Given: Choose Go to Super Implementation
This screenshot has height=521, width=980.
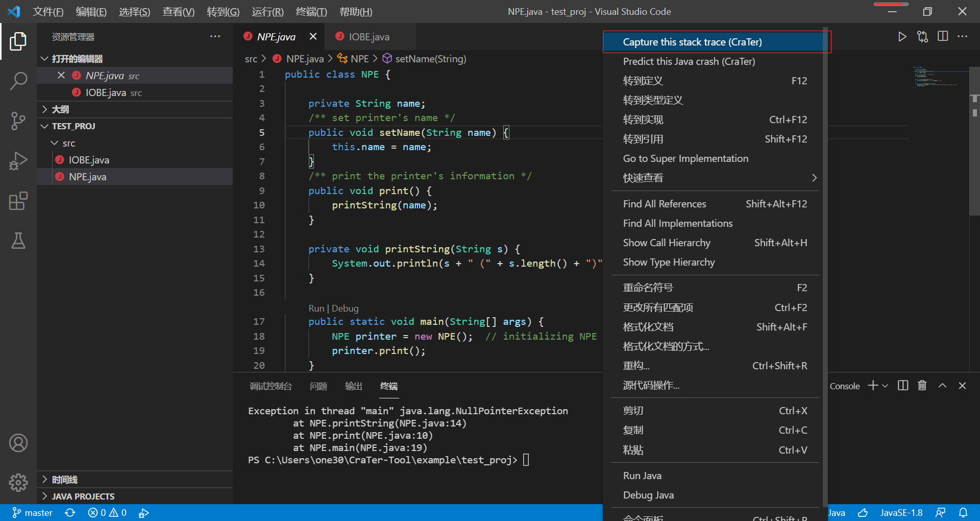Looking at the screenshot, I should click(x=715, y=158).
